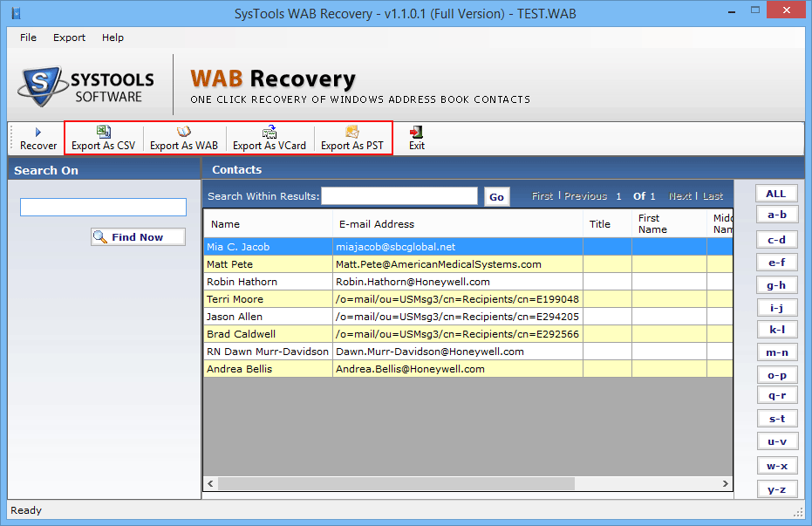The image size is (812, 526).
Task: Filter contacts with the m-n button
Action: coord(775,352)
